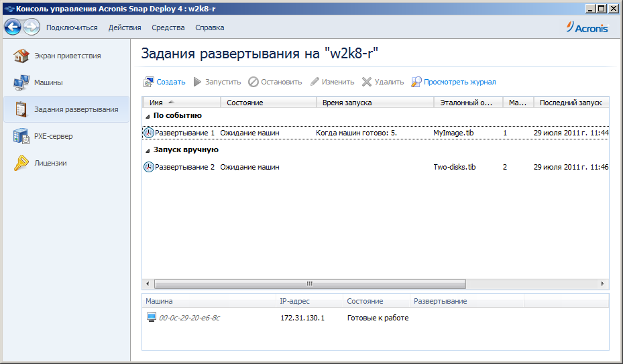The height and width of the screenshot is (364, 623).
Task: Go back with the blue back arrow
Action: (x=13, y=27)
